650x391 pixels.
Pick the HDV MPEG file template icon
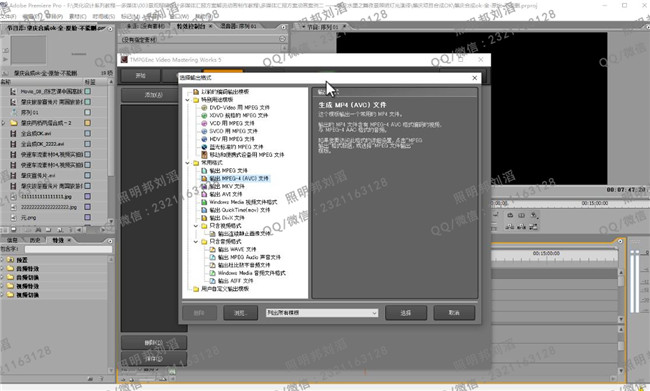pyautogui.click(x=204, y=139)
